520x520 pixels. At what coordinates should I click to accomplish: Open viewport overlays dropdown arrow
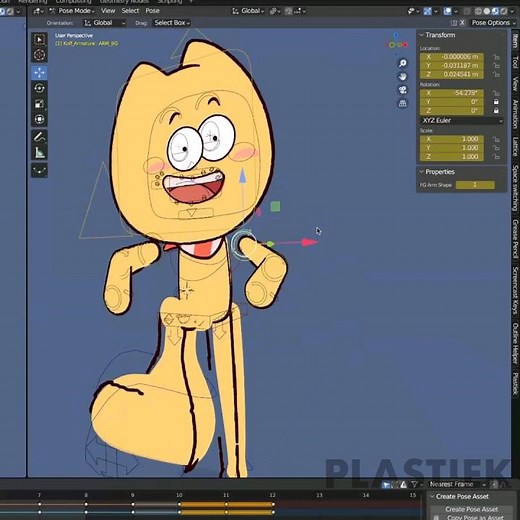[x=456, y=11]
